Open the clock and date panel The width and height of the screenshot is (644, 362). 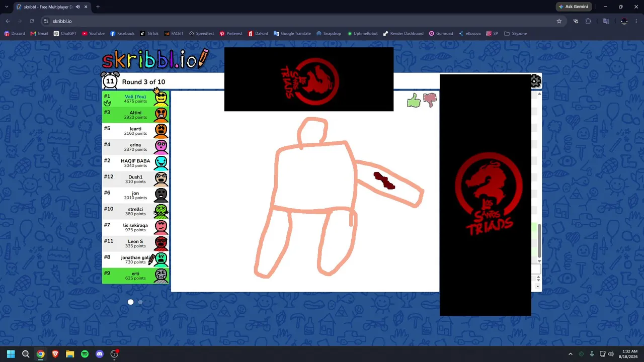629,354
